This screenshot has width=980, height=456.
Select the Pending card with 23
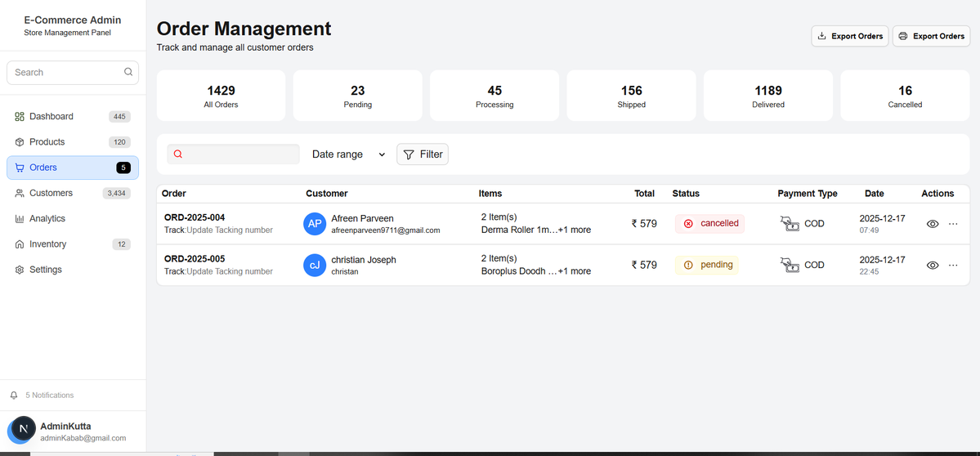click(x=357, y=96)
